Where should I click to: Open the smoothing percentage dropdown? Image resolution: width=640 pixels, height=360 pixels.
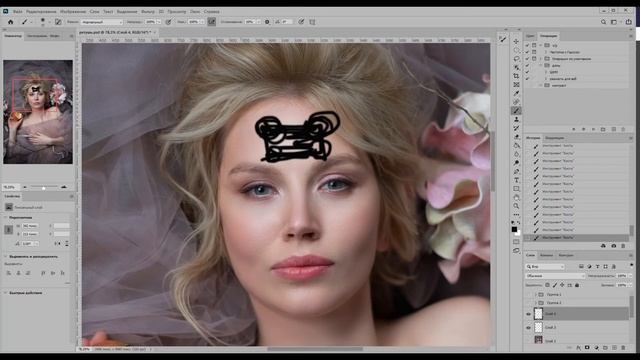(258, 22)
